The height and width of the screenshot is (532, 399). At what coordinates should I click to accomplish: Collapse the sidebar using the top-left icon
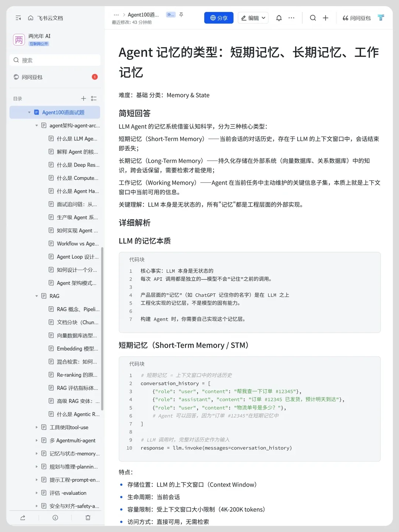pos(18,18)
